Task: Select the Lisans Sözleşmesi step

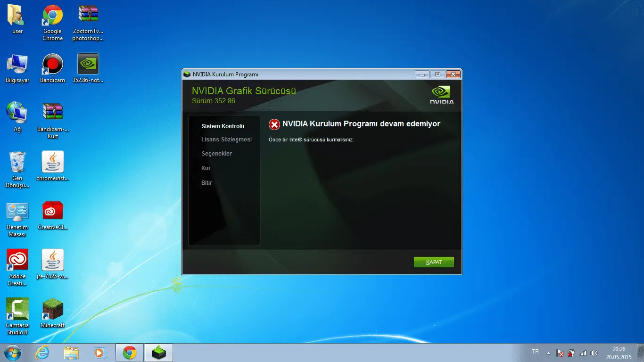Action: click(x=227, y=140)
